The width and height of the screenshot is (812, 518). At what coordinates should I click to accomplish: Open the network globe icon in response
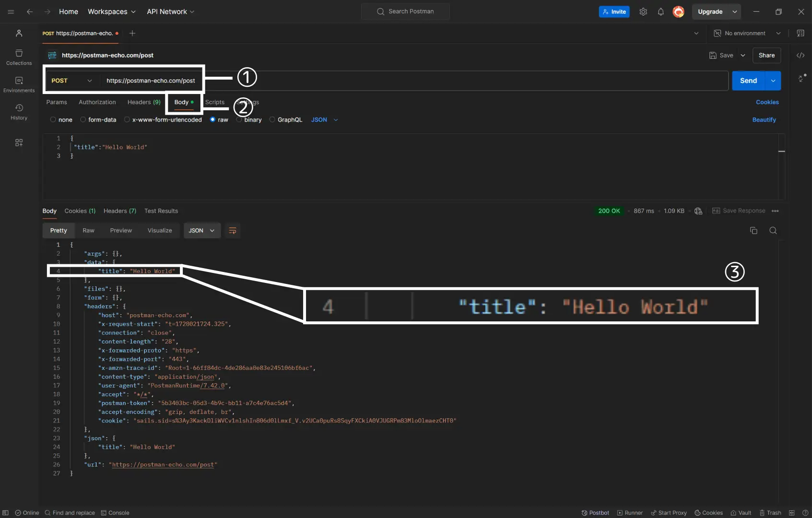click(698, 211)
